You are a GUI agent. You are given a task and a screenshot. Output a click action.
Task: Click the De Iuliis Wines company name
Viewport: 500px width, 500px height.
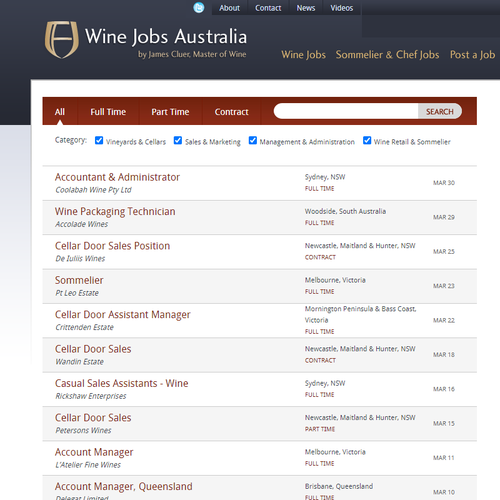[x=80, y=259]
